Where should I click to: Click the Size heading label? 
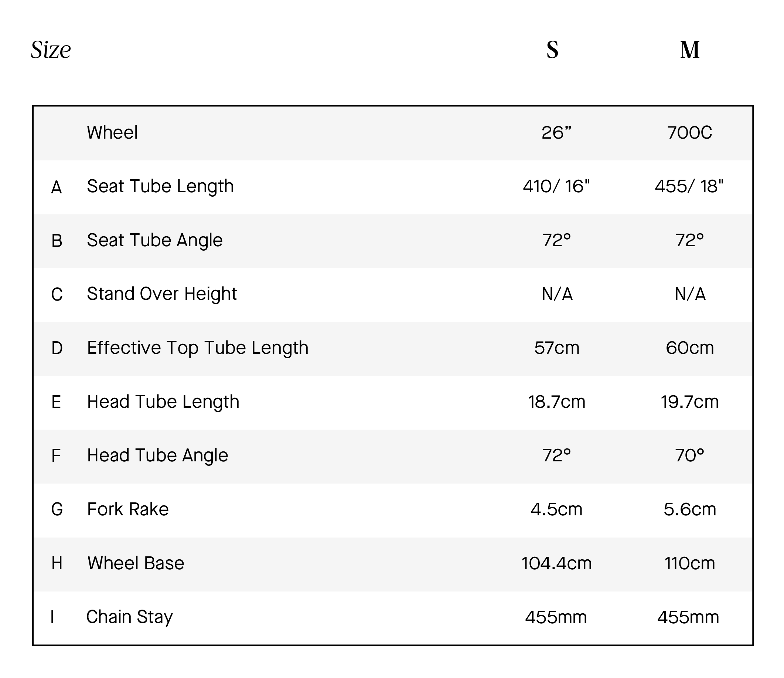51,50
